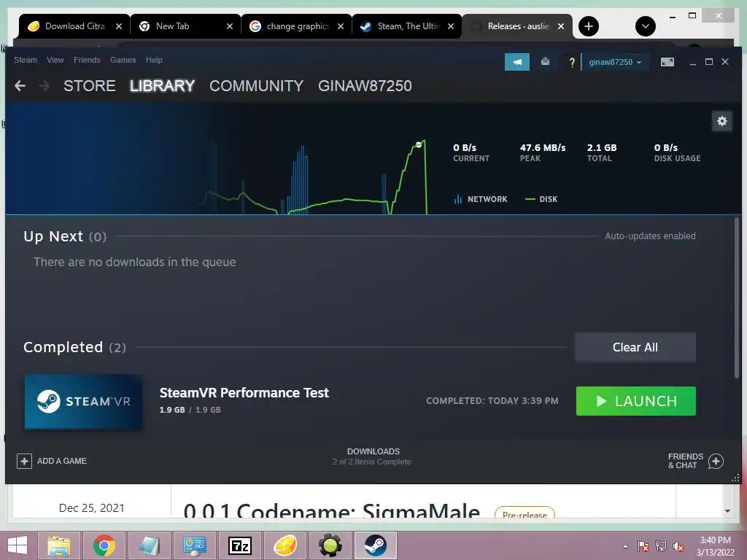747x560 pixels.
Task: Click DISK graph legend
Action: pyautogui.click(x=541, y=199)
